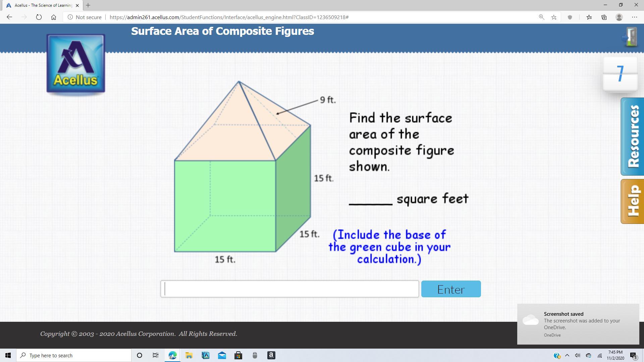This screenshot has height=362, width=644.
Task: Go to browser home page
Action: pos(54,17)
